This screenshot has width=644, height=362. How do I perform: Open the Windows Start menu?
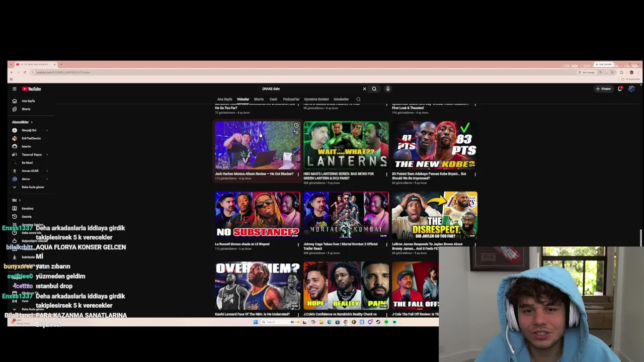click(x=256, y=322)
